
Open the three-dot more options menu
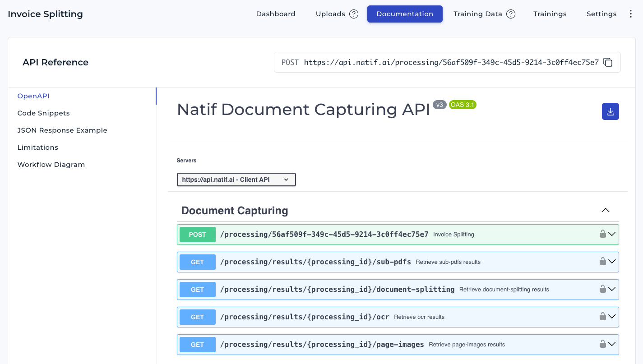click(x=631, y=14)
